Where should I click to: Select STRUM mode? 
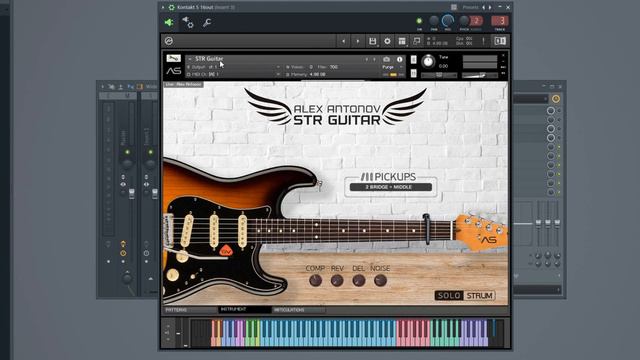pyautogui.click(x=479, y=296)
